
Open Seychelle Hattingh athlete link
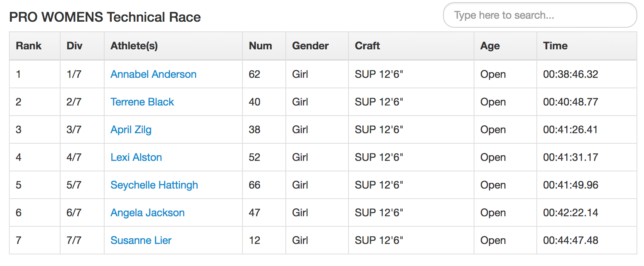(x=154, y=185)
